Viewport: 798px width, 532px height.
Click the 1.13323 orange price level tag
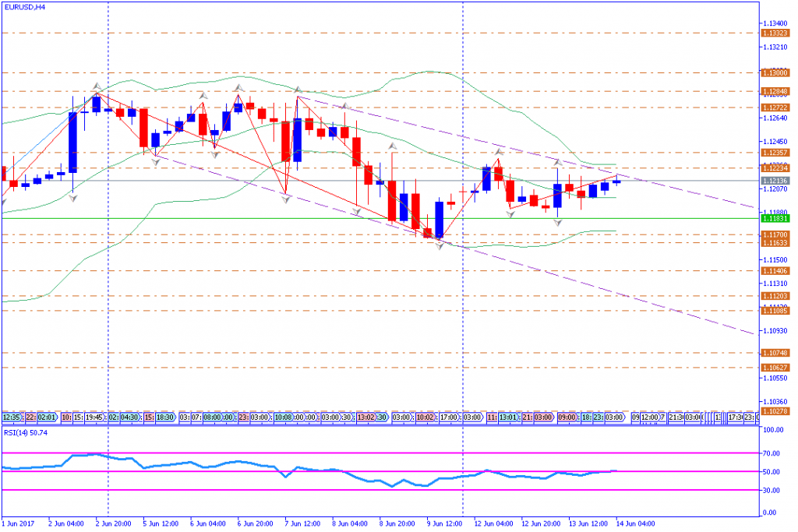[775, 33]
